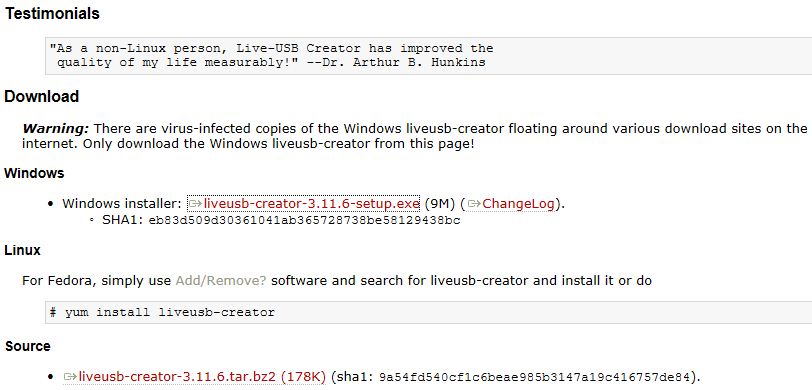Screen dimensions: 812x390
Task: Click the bold Warning label
Action: (56, 128)
